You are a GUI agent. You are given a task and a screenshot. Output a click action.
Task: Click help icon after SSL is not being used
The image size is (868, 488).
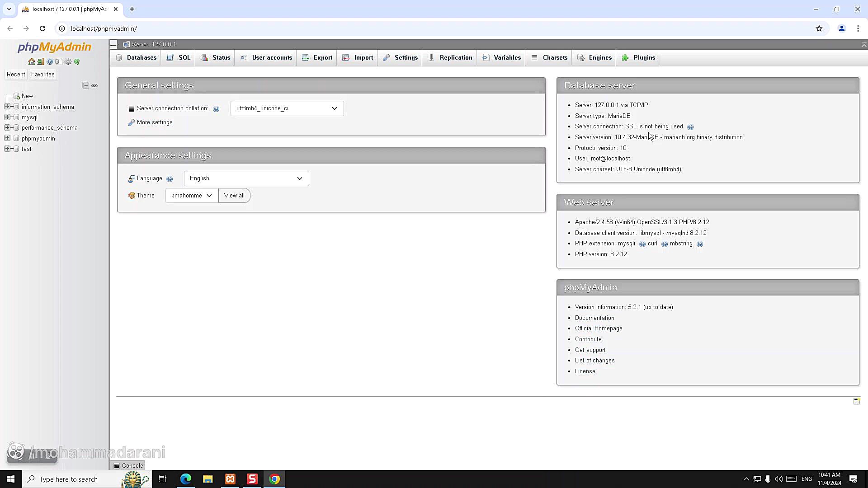tap(690, 127)
